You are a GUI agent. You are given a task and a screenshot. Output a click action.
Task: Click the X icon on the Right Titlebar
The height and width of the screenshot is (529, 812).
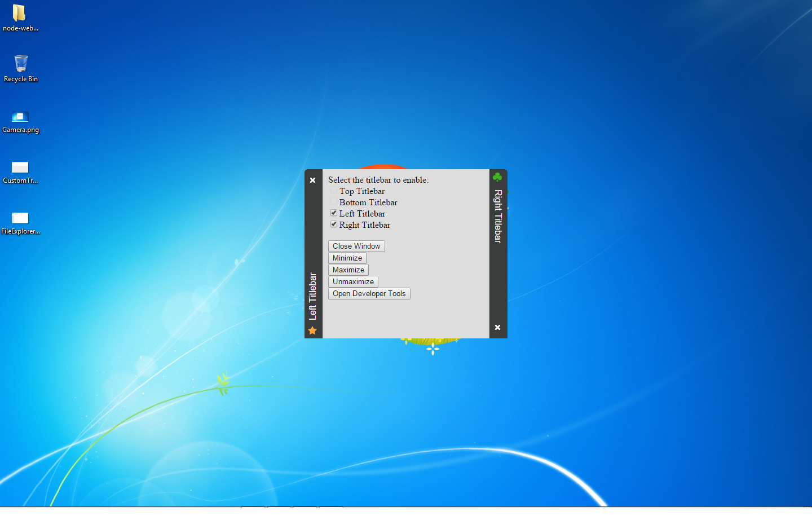pos(497,327)
